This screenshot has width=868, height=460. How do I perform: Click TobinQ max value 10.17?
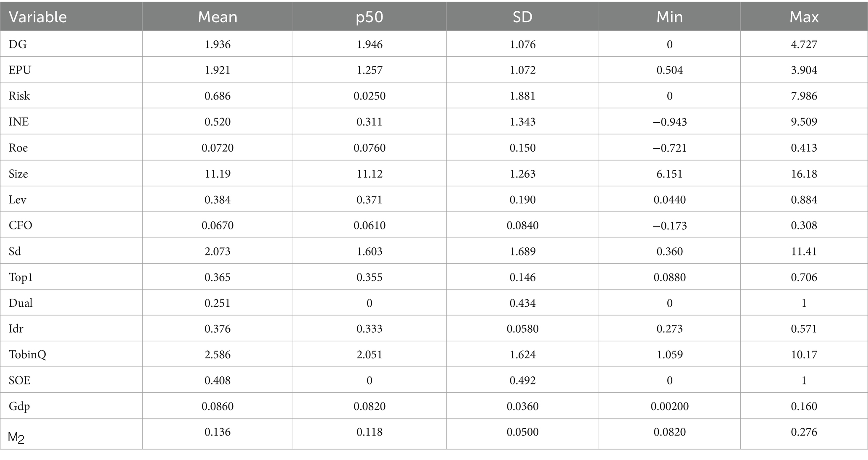click(x=804, y=355)
